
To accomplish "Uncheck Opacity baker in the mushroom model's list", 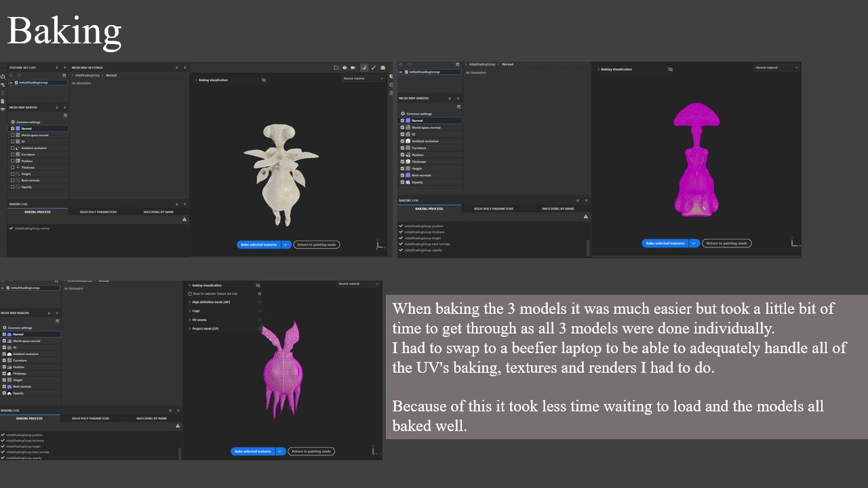I will [402, 182].
